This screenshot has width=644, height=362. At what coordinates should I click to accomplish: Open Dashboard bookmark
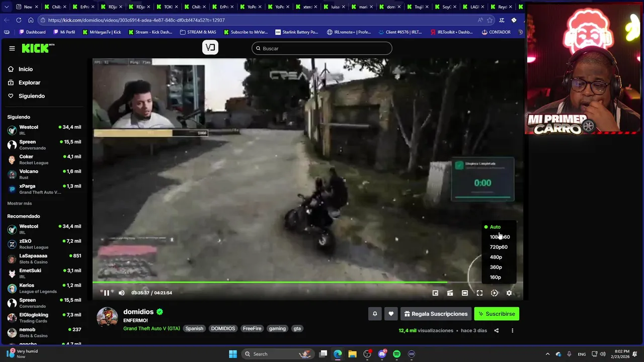pos(32,32)
